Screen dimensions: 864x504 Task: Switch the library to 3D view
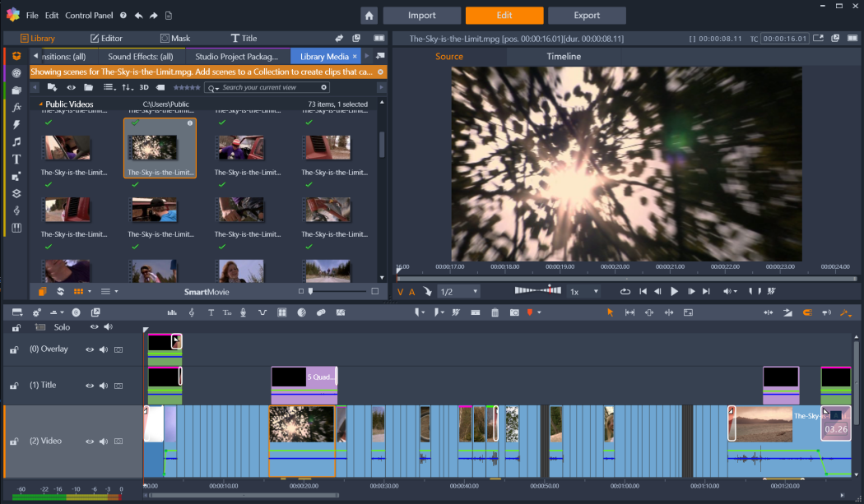[x=144, y=87]
